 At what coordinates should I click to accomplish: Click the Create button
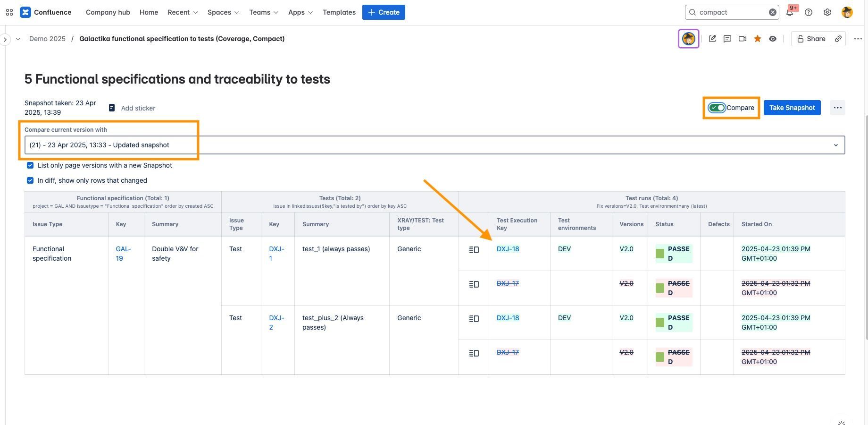coord(384,12)
